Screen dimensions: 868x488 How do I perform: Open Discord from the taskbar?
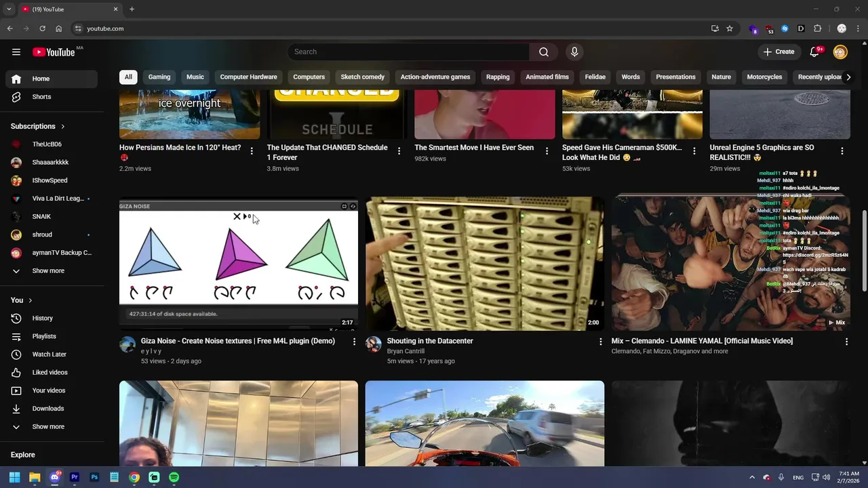click(x=55, y=477)
